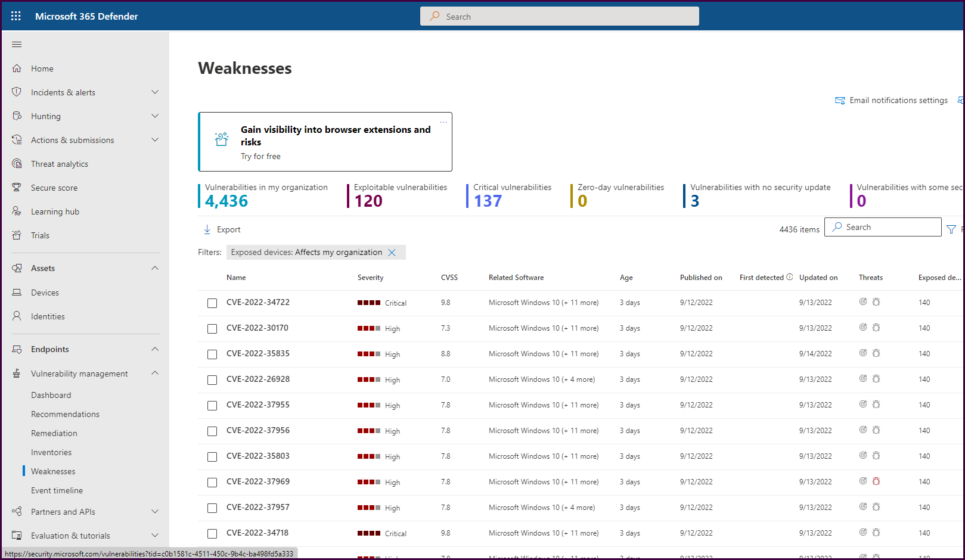
Task: Switch to the Event timeline page
Action: [57, 490]
